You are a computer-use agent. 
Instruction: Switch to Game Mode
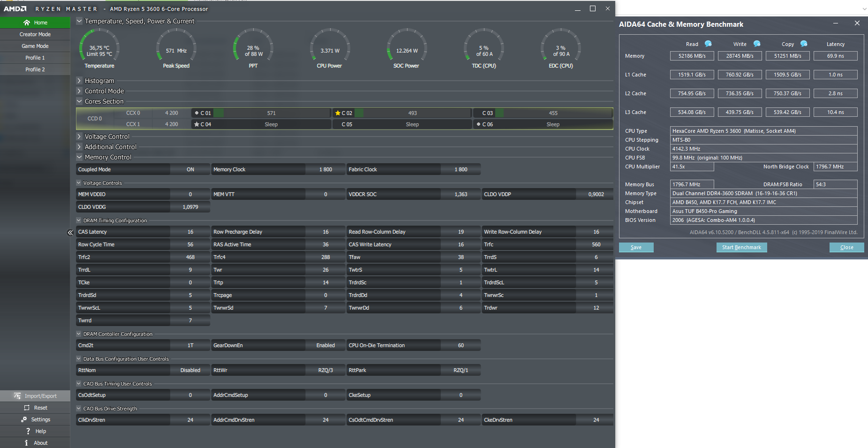coord(35,46)
